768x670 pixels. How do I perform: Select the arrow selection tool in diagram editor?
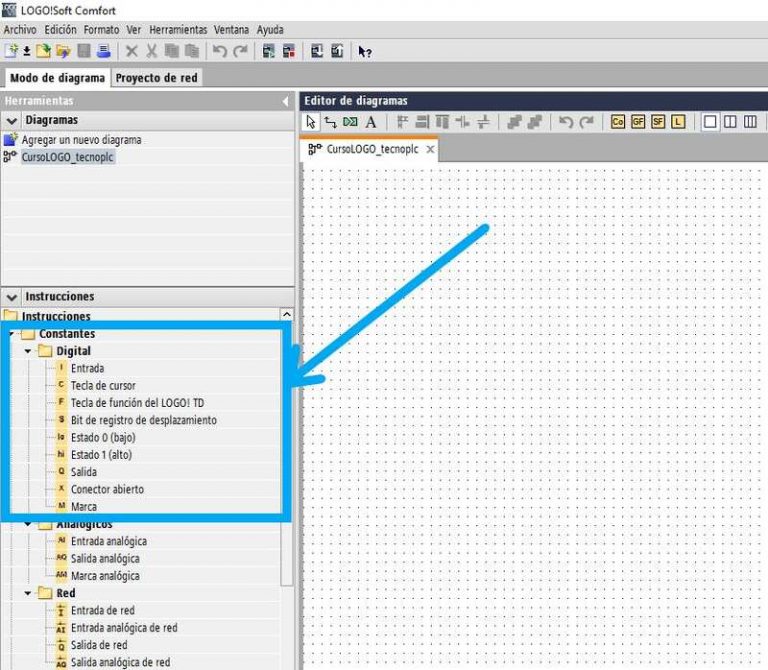point(311,122)
